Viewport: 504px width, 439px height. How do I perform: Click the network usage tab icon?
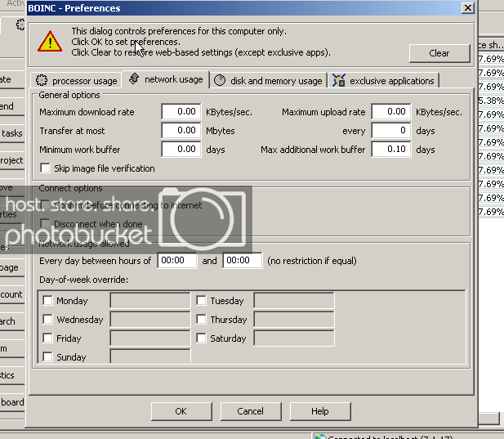[x=134, y=79]
